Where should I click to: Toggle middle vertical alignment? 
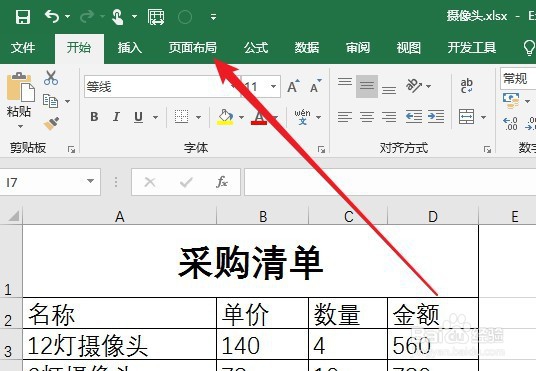(x=367, y=86)
